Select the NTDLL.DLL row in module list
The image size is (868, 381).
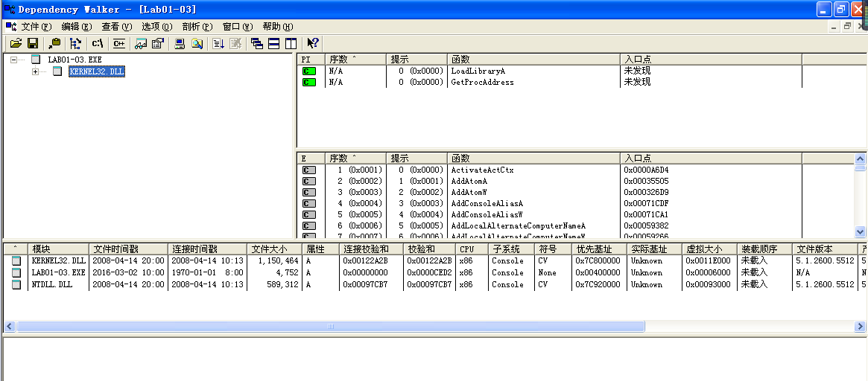point(51,284)
